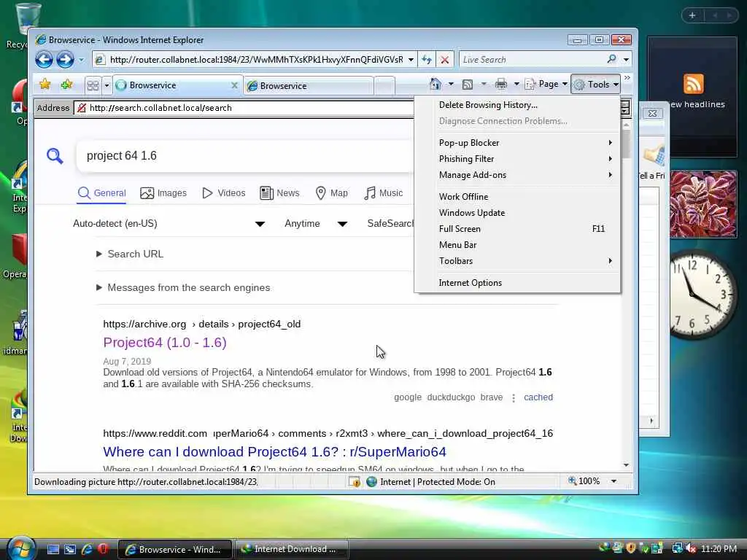Open the Tab List dropdown arrow
The image size is (747, 560).
point(107,85)
